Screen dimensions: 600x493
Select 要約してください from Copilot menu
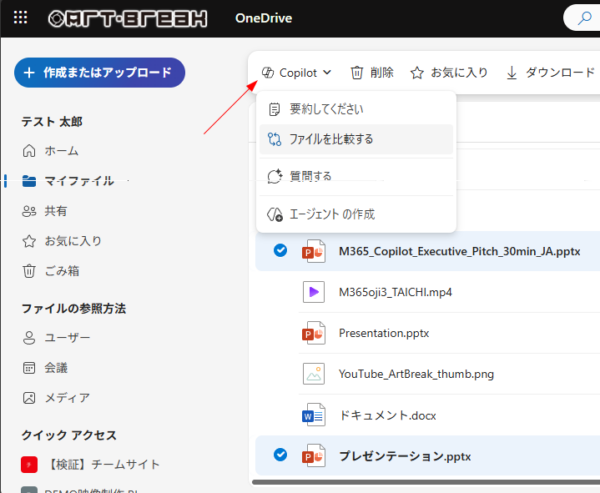326,109
